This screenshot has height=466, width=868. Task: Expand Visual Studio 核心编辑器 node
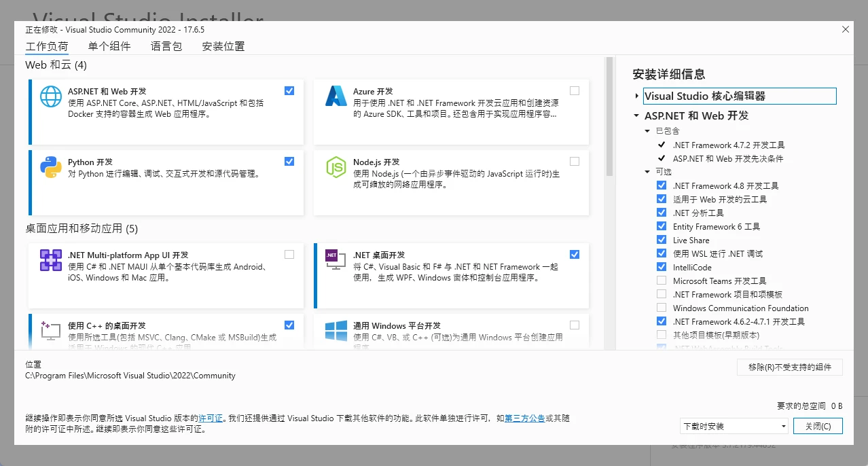tap(636, 96)
